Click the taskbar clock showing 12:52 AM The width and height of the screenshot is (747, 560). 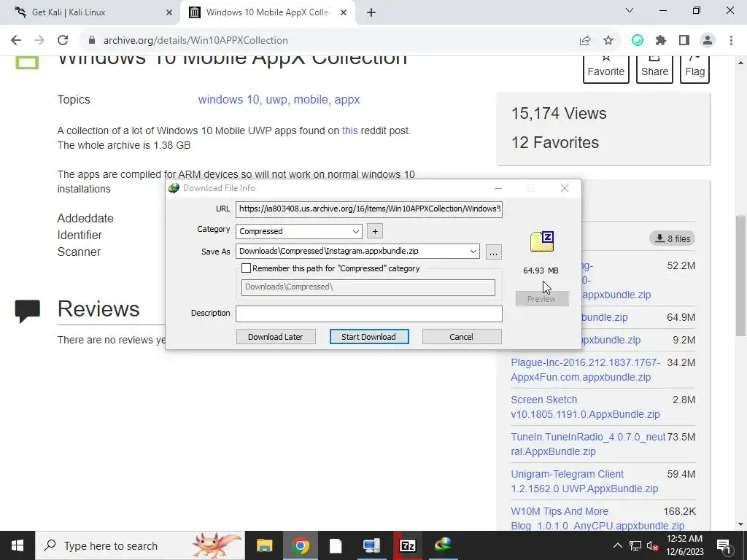[x=684, y=545]
